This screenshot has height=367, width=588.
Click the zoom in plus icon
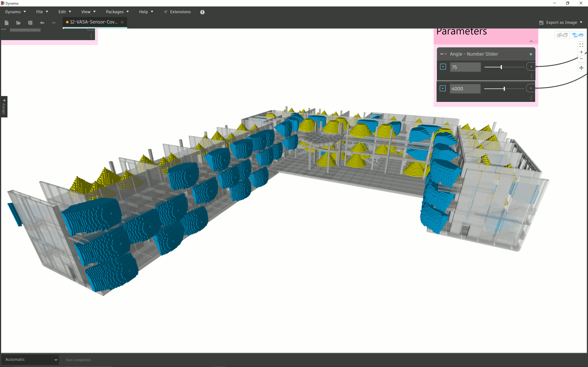(x=581, y=52)
